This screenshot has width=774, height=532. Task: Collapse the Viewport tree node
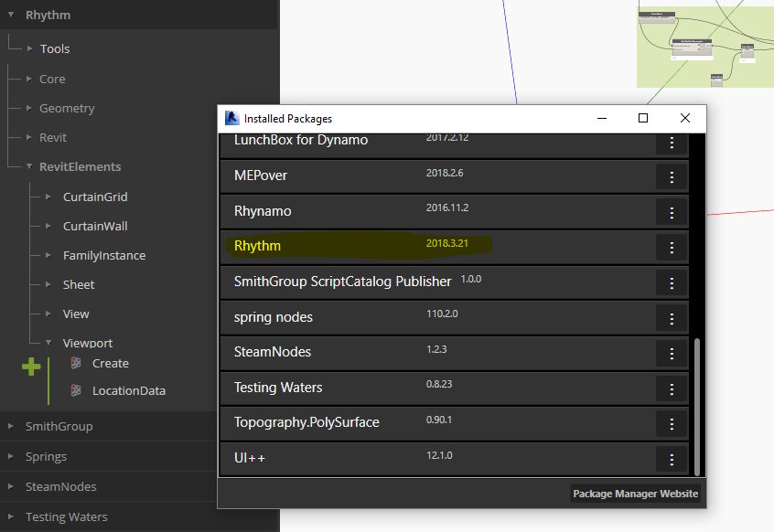pos(48,342)
